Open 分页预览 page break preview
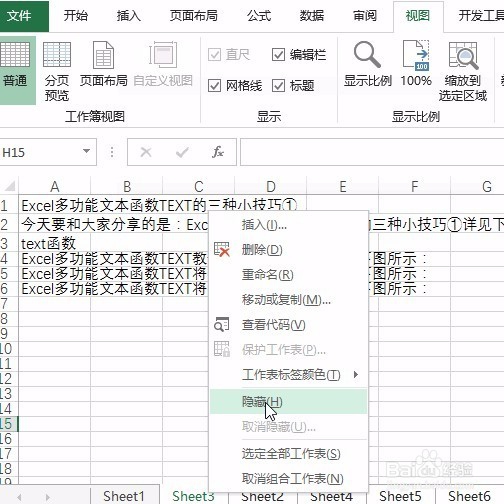The image size is (504, 504). 57,54
